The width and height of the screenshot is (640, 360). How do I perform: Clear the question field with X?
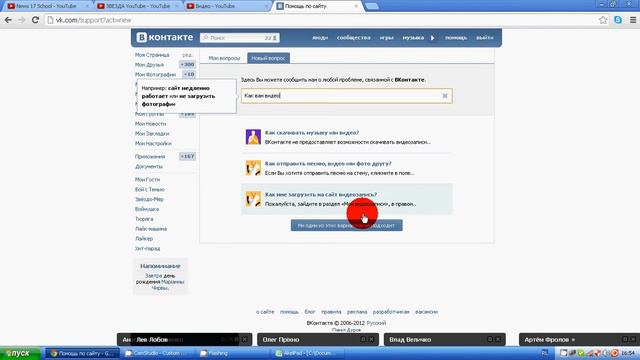tap(445, 96)
